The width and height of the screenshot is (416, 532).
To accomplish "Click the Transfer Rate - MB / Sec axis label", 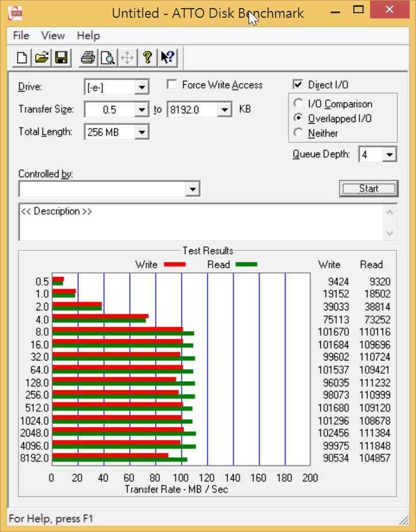I will tap(176, 489).
